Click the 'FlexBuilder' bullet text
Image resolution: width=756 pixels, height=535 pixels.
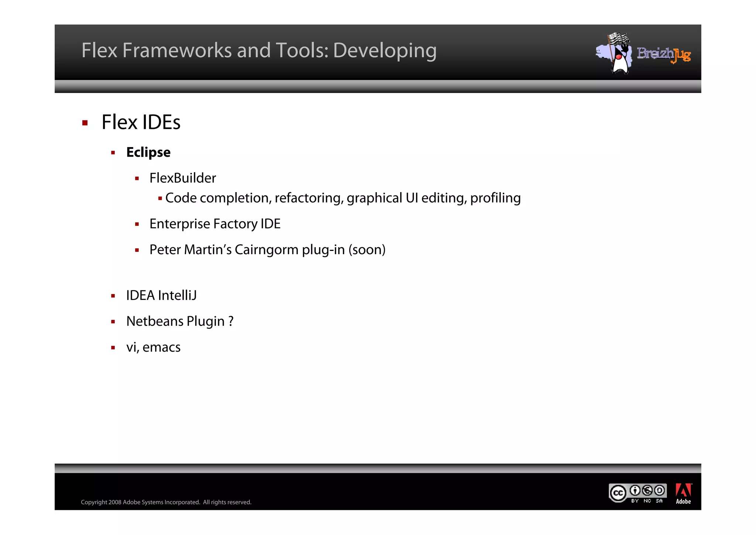click(x=183, y=178)
